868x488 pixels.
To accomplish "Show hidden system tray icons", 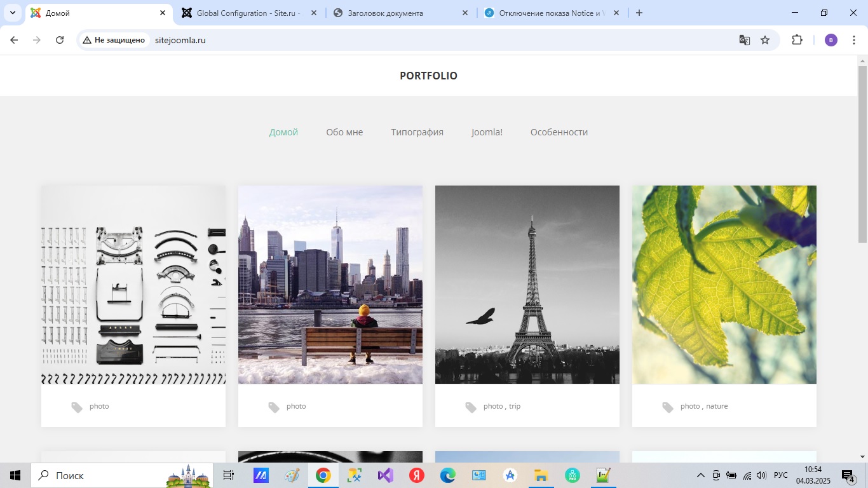I will click(x=701, y=475).
